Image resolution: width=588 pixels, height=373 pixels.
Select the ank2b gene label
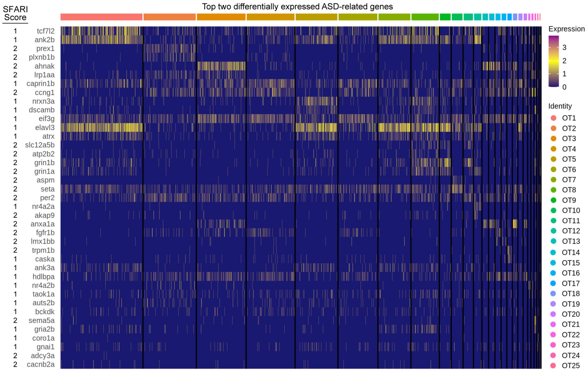pyautogui.click(x=44, y=40)
